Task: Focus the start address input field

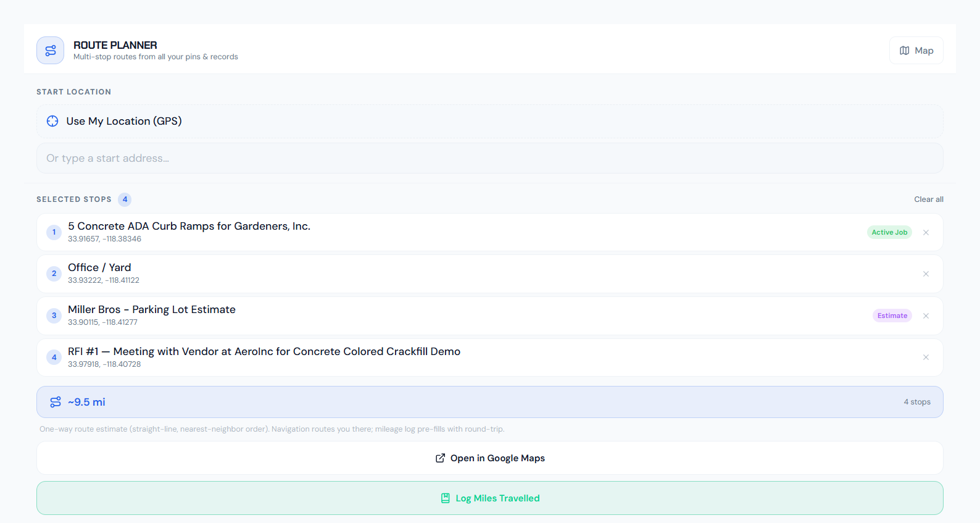Action: click(490, 158)
